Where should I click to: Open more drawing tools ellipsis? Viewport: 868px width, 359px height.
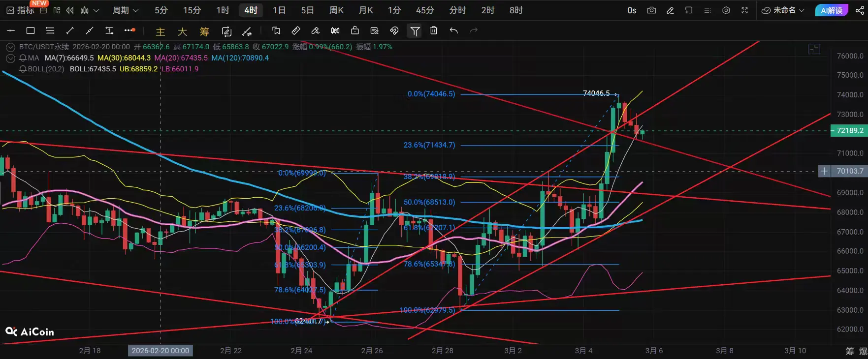coord(129,30)
